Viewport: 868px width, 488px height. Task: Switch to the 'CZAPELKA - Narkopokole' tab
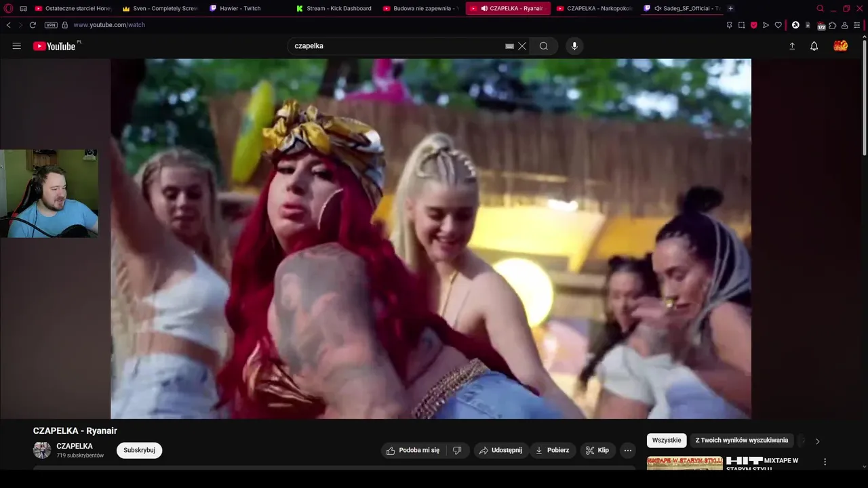coord(594,8)
